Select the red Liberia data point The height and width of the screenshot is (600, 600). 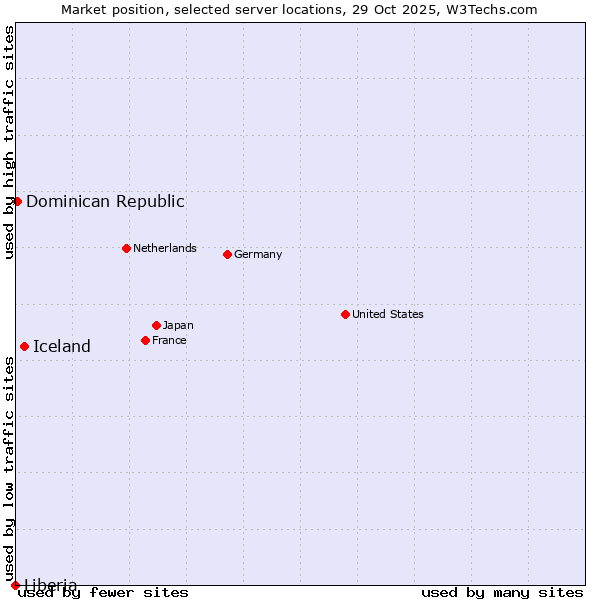[x=15, y=585]
